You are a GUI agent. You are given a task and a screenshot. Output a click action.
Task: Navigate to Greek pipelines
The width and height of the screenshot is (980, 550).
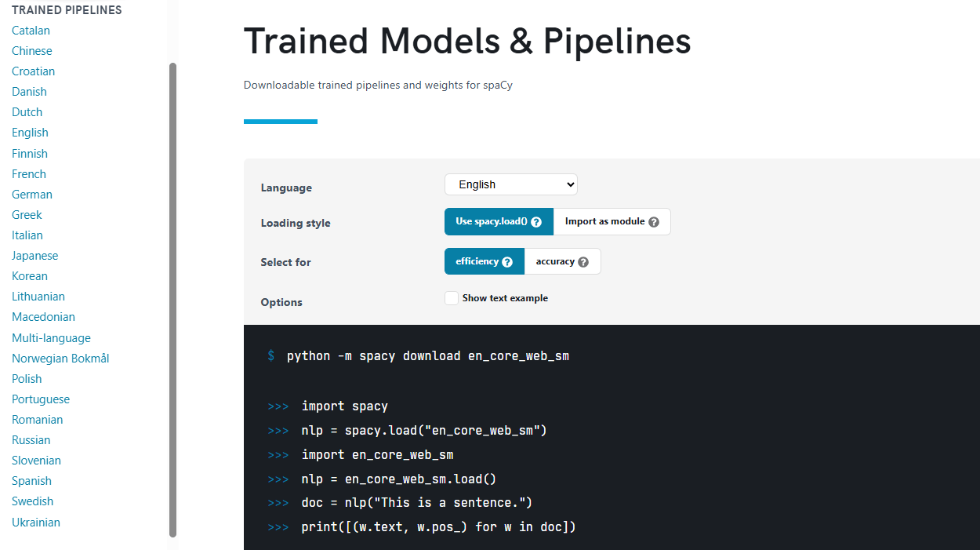(x=27, y=215)
